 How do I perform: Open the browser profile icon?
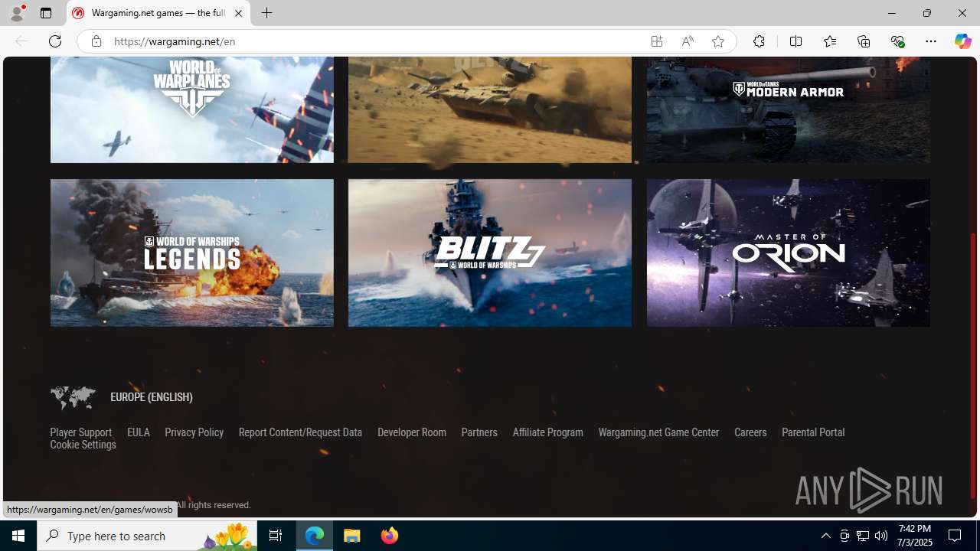(x=17, y=13)
